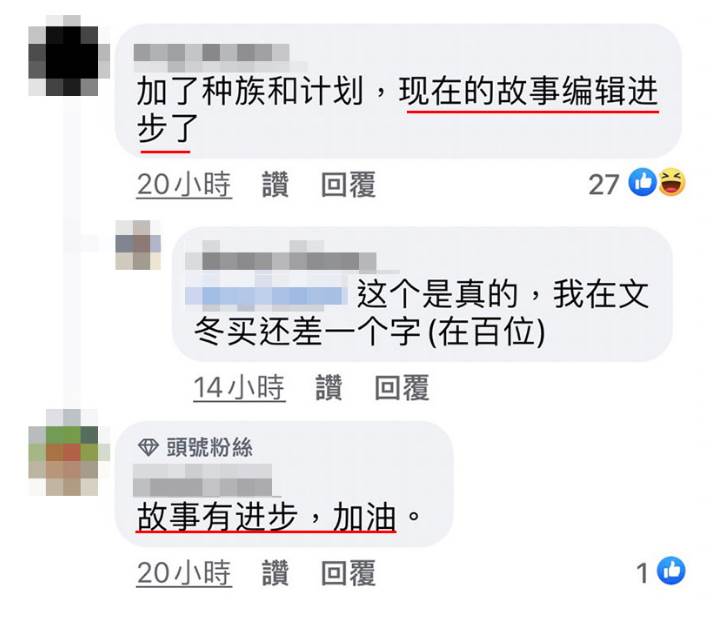This screenshot has height=618, width=719.
Task: Open the reply author's small avatar
Action: [x=138, y=245]
